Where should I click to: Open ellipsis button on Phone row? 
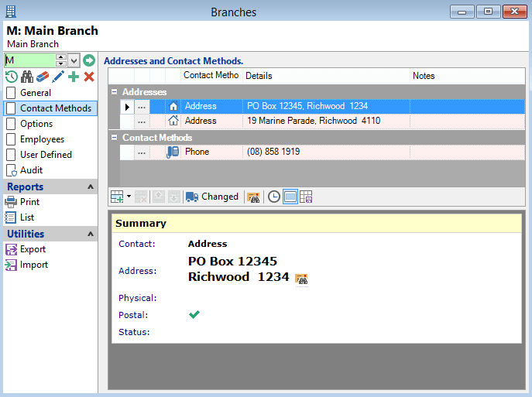tap(142, 152)
